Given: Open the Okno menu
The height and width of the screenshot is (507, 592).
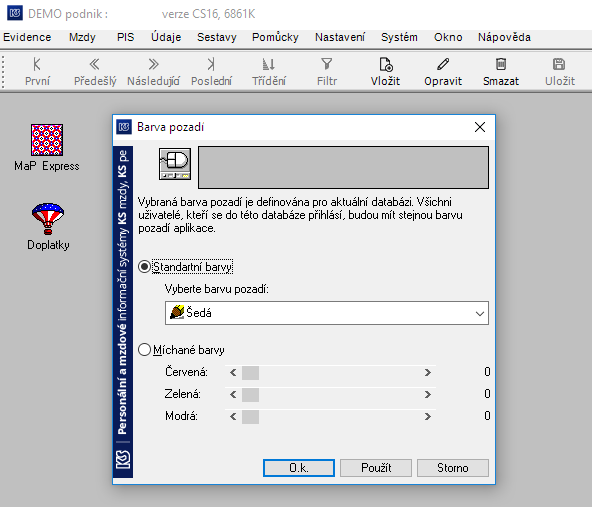Looking at the screenshot, I should pyautogui.click(x=448, y=37).
